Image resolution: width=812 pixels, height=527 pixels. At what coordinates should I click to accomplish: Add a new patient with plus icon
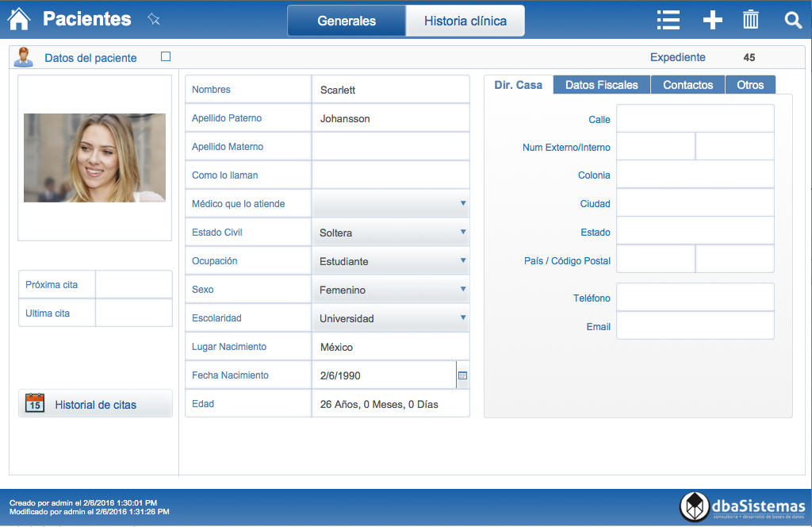click(x=713, y=20)
